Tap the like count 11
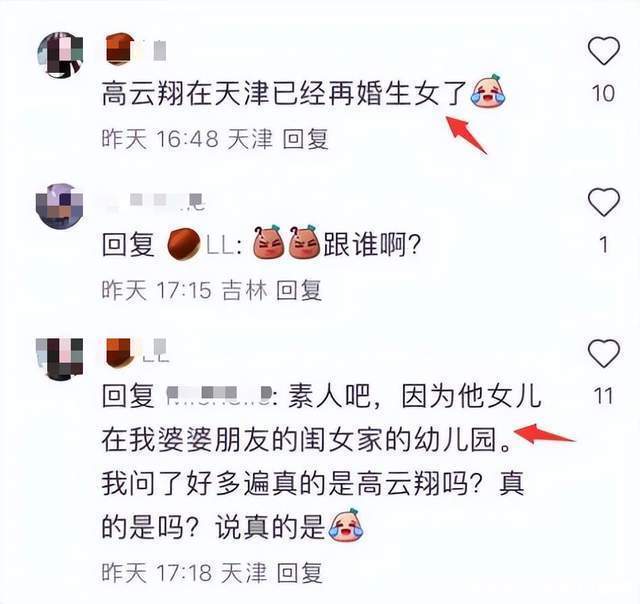Viewport: 640px width, 604px height. pyautogui.click(x=603, y=396)
